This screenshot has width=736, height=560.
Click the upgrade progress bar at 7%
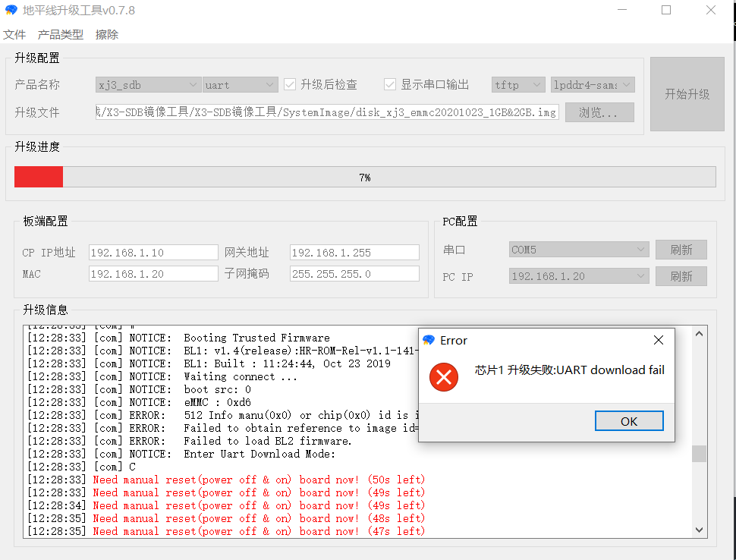[364, 177]
